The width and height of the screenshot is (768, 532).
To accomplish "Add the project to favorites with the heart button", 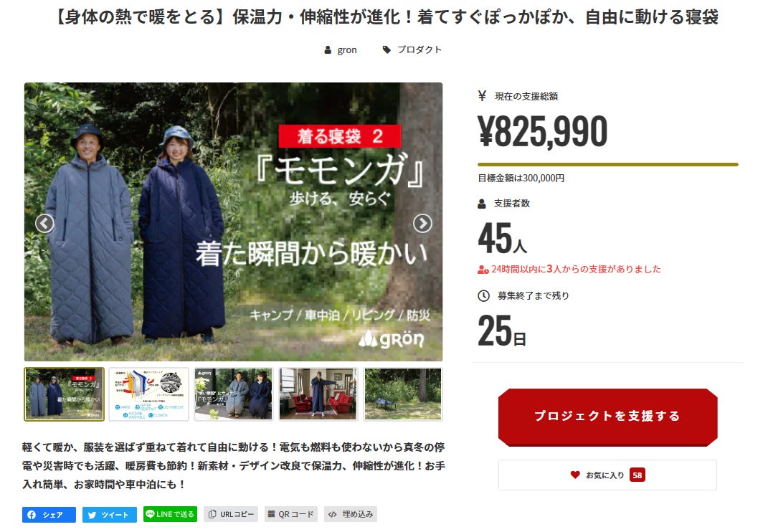I will [x=607, y=475].
